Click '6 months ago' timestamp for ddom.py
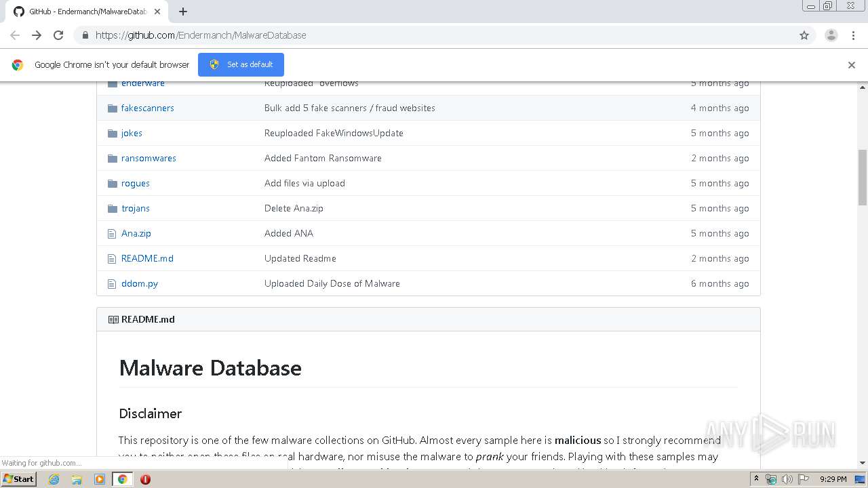The width and height of the screenshot is (868, 488). (720, 283)
